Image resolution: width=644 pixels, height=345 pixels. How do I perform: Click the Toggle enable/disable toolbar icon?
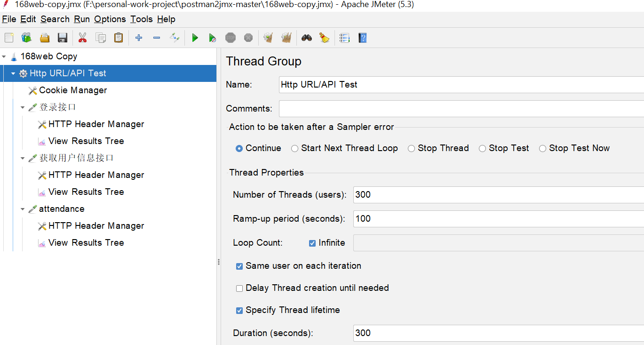175,38
